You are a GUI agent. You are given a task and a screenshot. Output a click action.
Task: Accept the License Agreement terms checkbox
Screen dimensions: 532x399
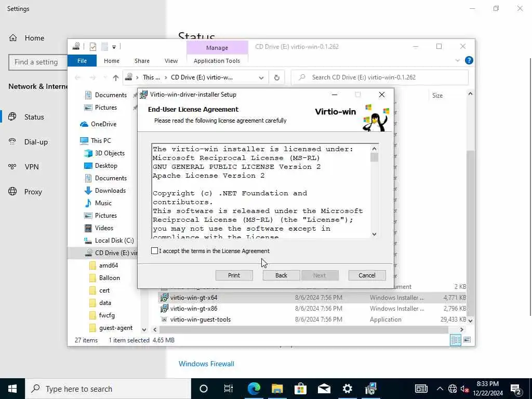pyautogui.click(x=154, y=251)
